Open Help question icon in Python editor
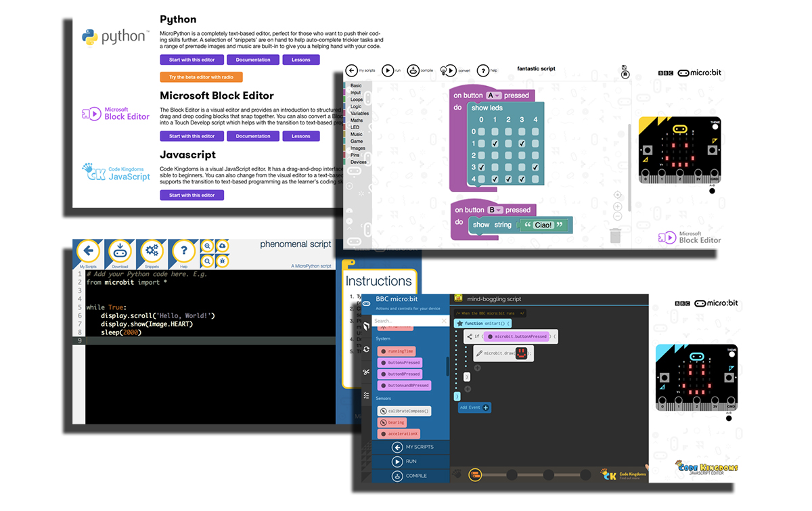Image resolution: width=812 pixels, height=511 pixels. point(183,251)
